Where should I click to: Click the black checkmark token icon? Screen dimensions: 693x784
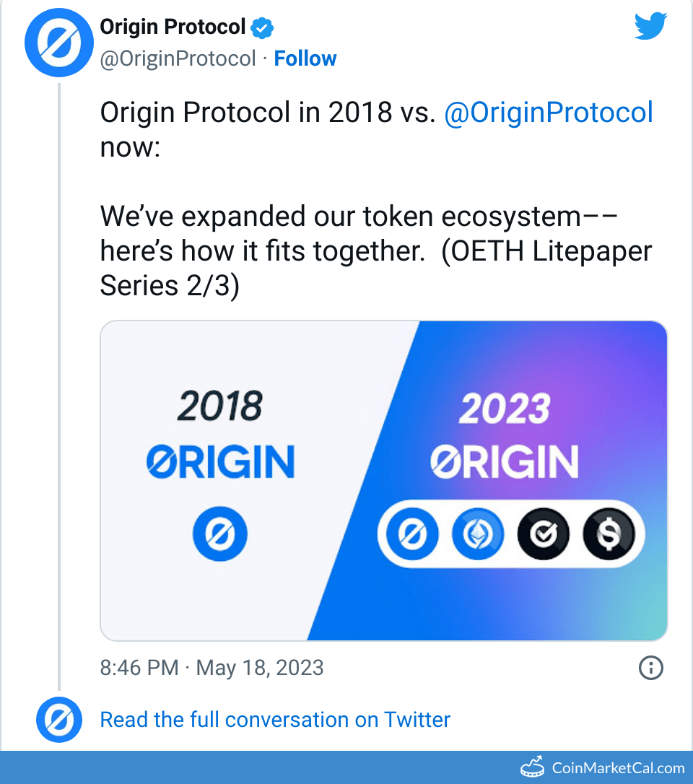(543, 535)
